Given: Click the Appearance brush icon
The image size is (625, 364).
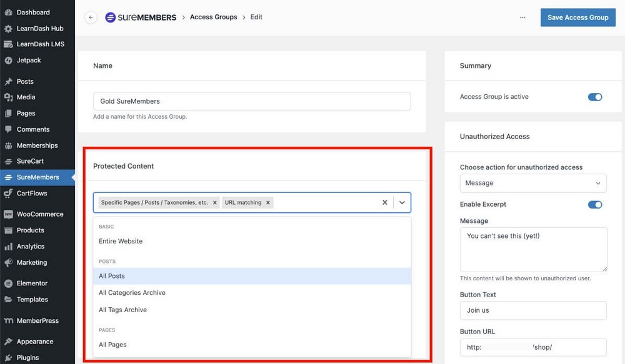Looking at the screenshot, I should point(8,342).
